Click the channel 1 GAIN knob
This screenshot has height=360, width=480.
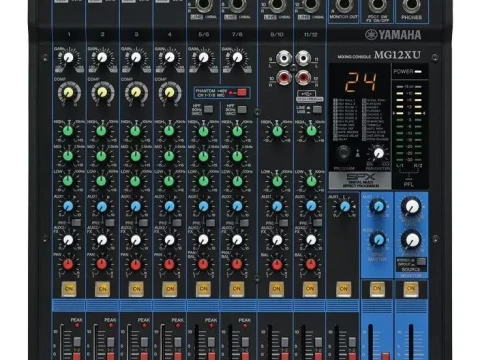pos(68,58)
